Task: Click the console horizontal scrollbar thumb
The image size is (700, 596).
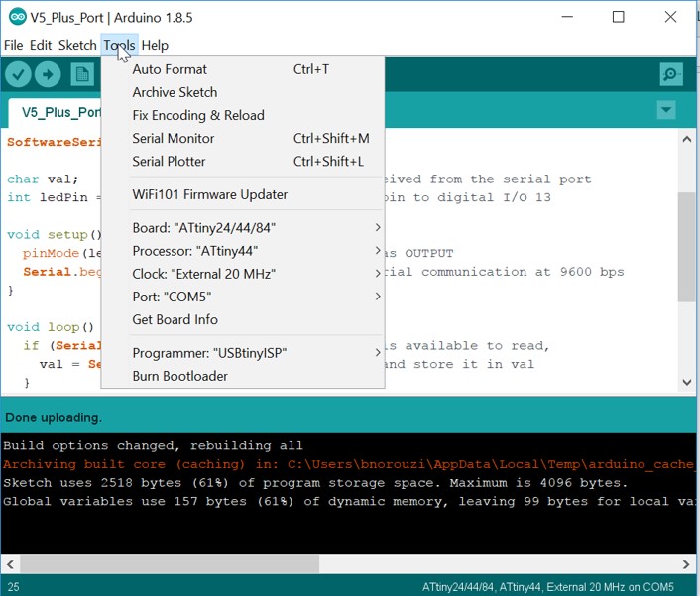Action: [170, 564]
